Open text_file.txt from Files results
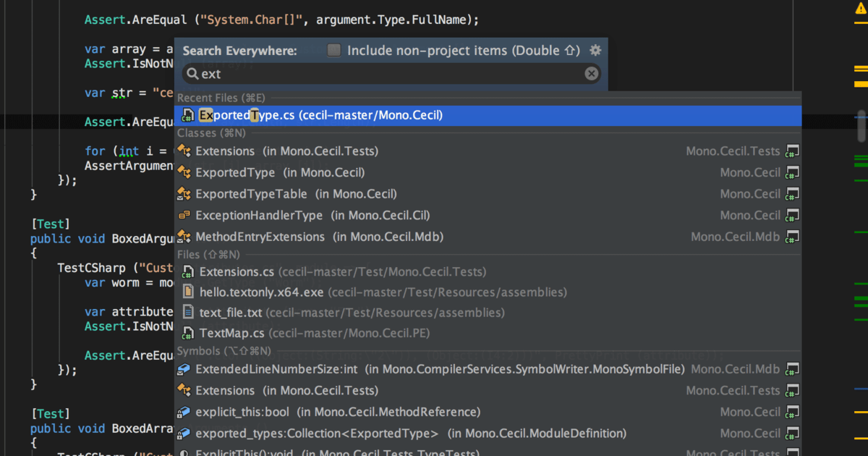This screenshot has width=868, height=456. (x=232, y=313)
